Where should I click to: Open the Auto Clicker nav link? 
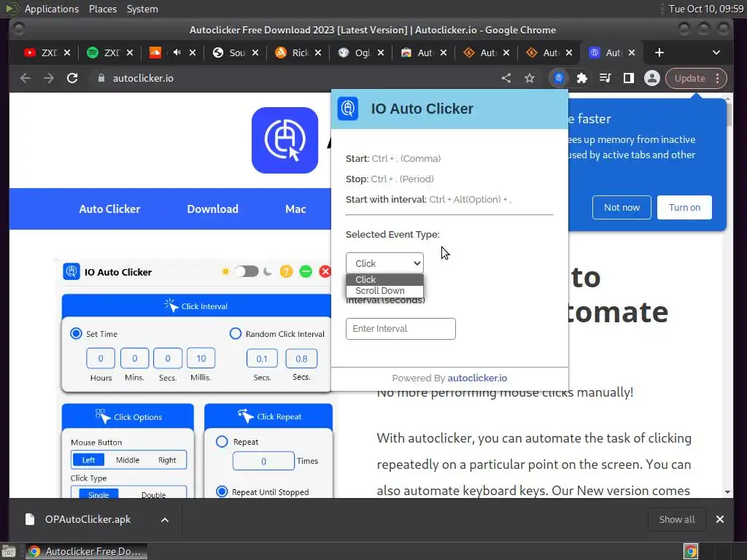coord(109,209)
